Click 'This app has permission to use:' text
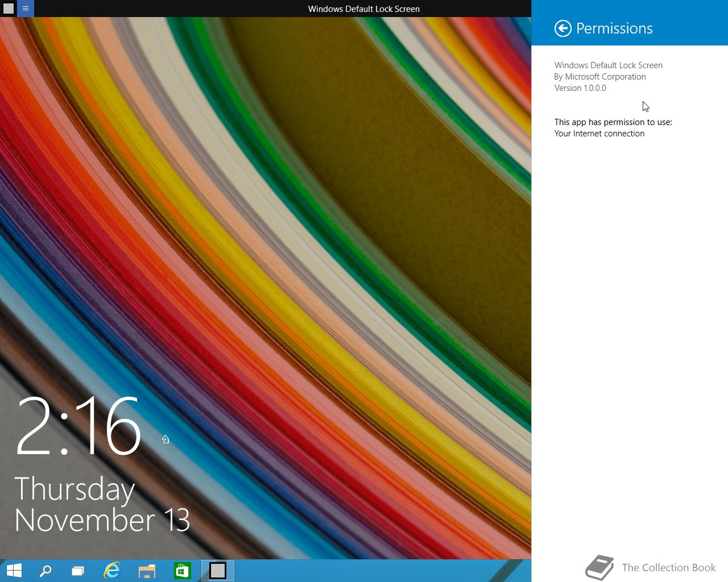The width and height of the screenshot is (728, 582). tap(613, 122)
